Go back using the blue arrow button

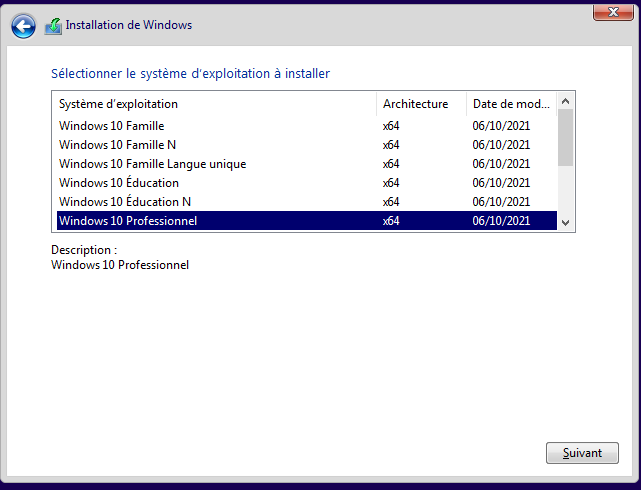(x=23, y=27)
